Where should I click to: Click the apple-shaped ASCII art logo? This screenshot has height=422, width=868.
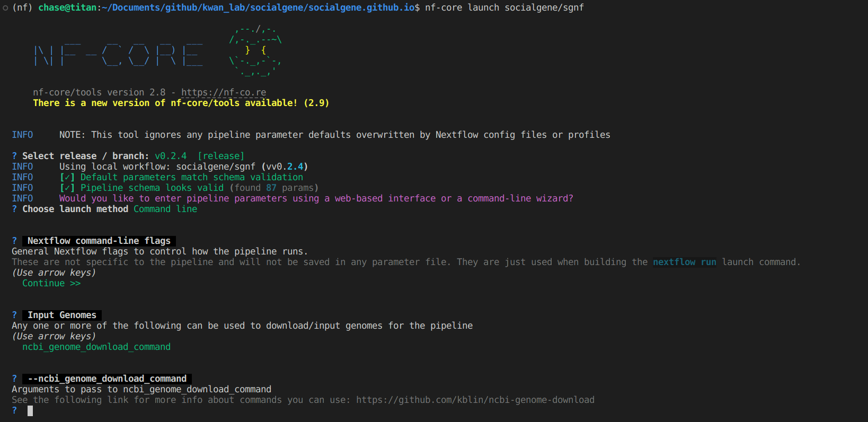tap(255, 50)
